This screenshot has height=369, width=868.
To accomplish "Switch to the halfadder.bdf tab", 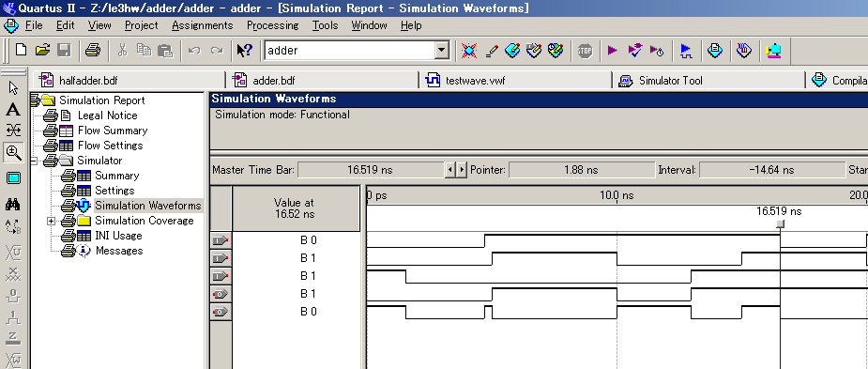I will tap(128, 81).
